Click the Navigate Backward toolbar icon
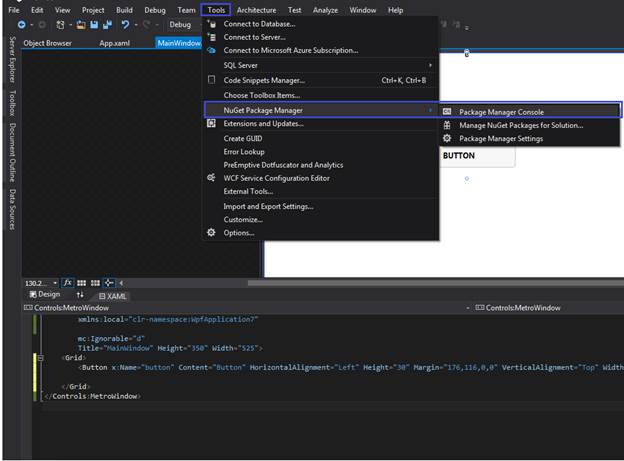The width and height of the screenshot is (624, 461). click(x=21, y=24)
